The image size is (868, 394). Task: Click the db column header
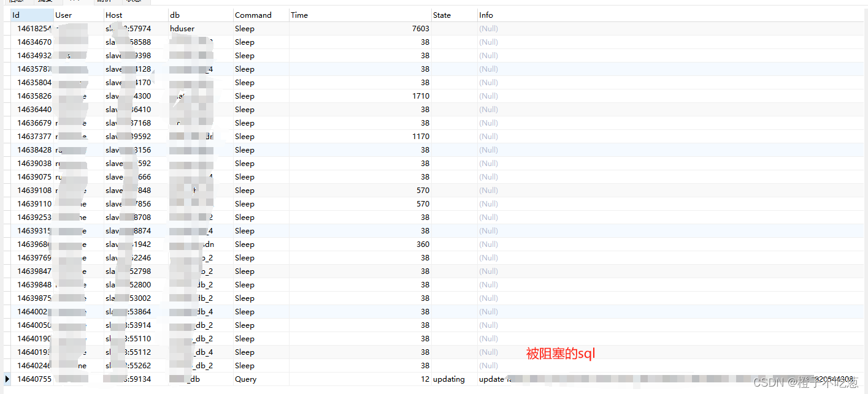[201, 15]
